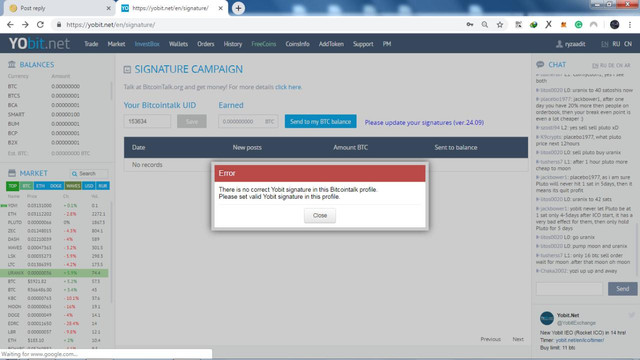This screenshot has height=360, width=640.
Task: Select the DOGE market tab
Action: click(x=56, y=186)
